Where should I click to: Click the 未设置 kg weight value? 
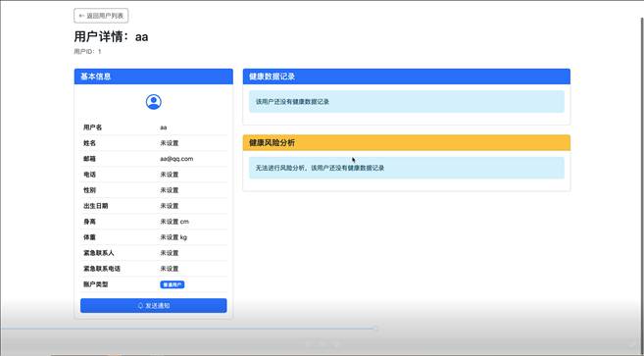point(173,237)
